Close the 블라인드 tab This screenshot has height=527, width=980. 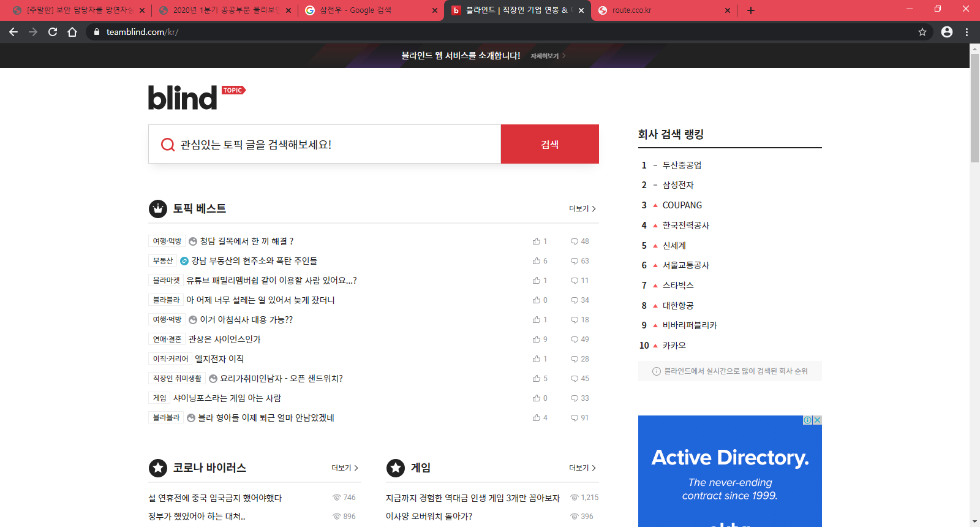[x=581, y=10]
